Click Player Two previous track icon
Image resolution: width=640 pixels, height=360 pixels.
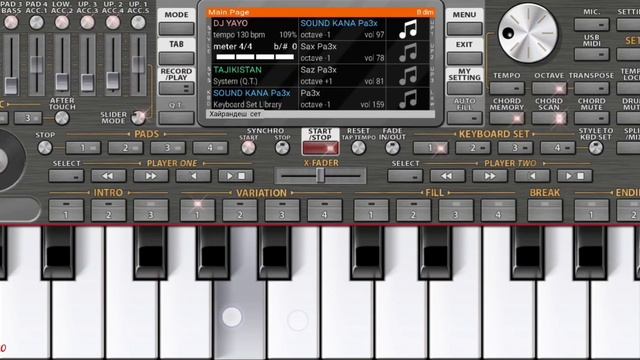pyautogui.click(x=532, y=176)
